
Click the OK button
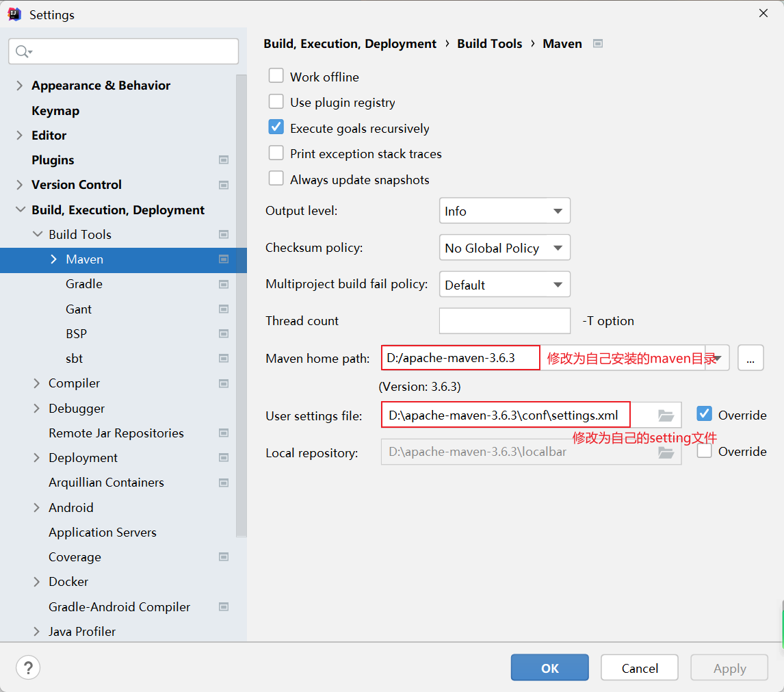549,667
